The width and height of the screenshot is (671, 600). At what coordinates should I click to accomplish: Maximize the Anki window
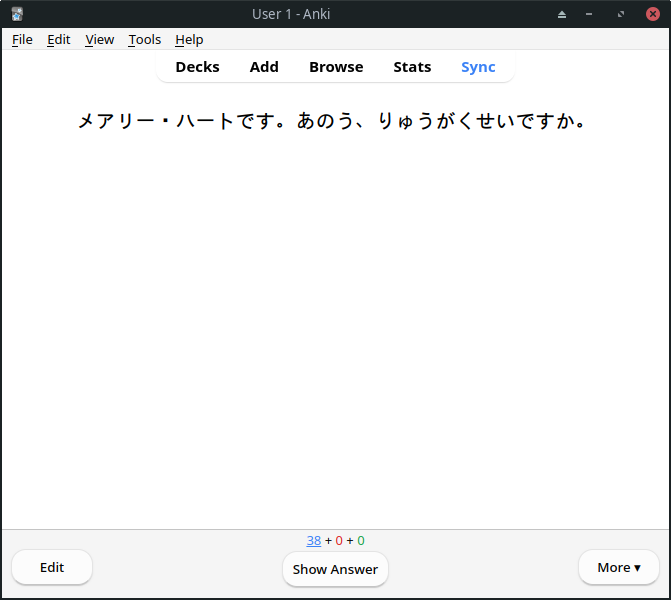click(621, 14)
